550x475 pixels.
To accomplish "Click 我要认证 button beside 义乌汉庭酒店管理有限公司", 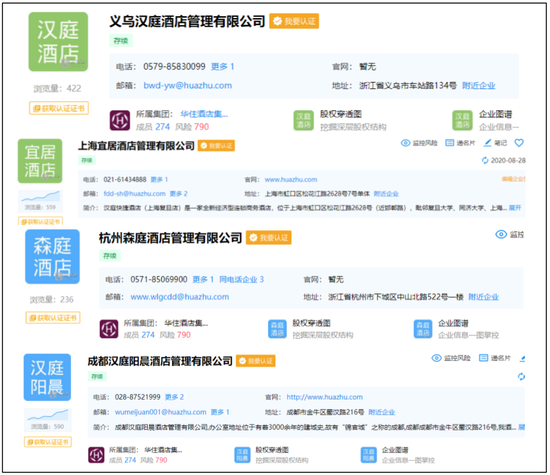I will point(294,21).
